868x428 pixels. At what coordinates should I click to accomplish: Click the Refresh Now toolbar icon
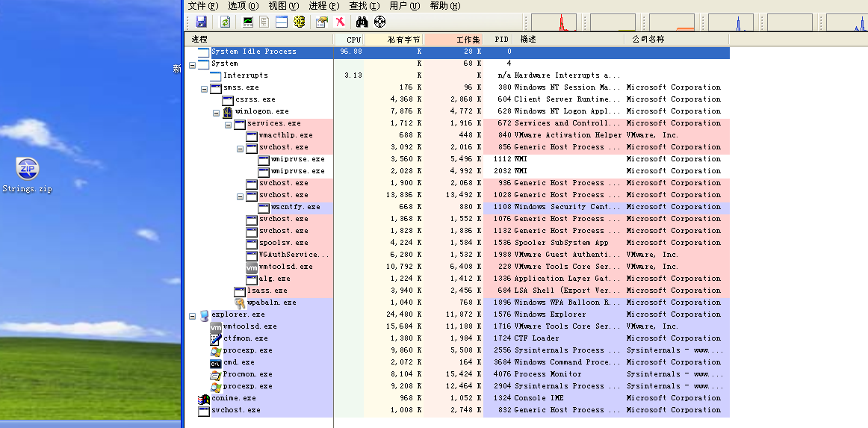click(226, 22)
